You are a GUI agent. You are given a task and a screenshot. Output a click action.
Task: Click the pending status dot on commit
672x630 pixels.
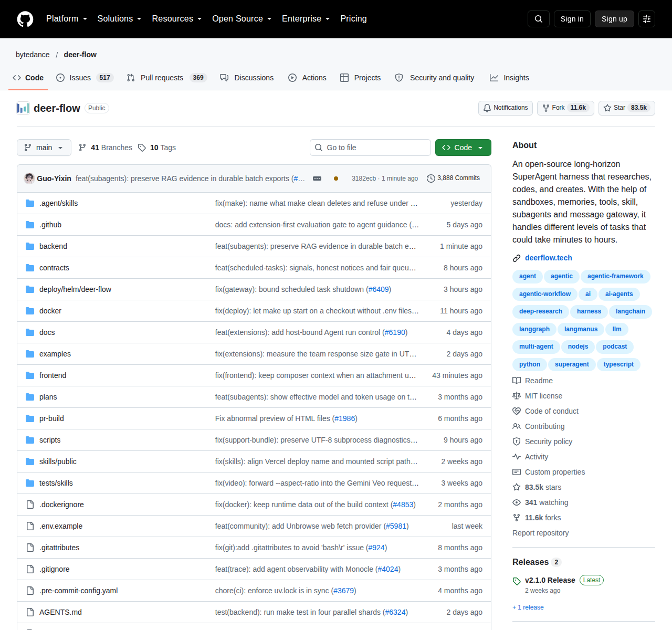(x=336, y=178)
